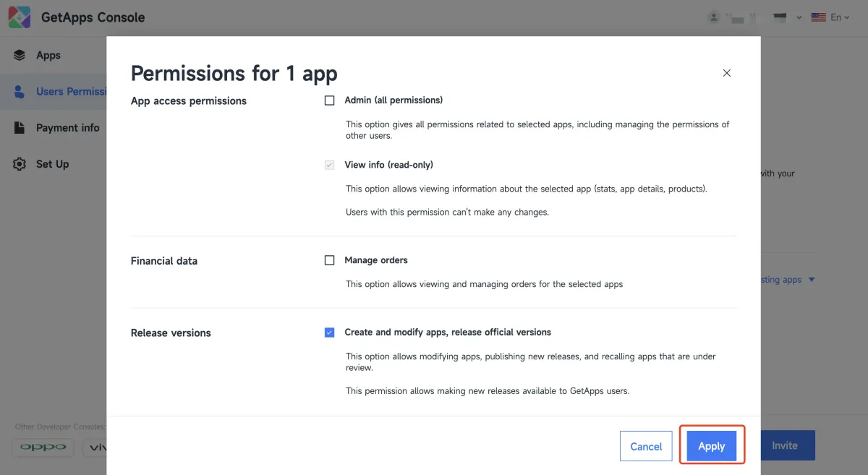The image size is (868, 475).
Task: Click the 'Financial data' section heading
Action: pyautogui.click(x=164, y=261)
